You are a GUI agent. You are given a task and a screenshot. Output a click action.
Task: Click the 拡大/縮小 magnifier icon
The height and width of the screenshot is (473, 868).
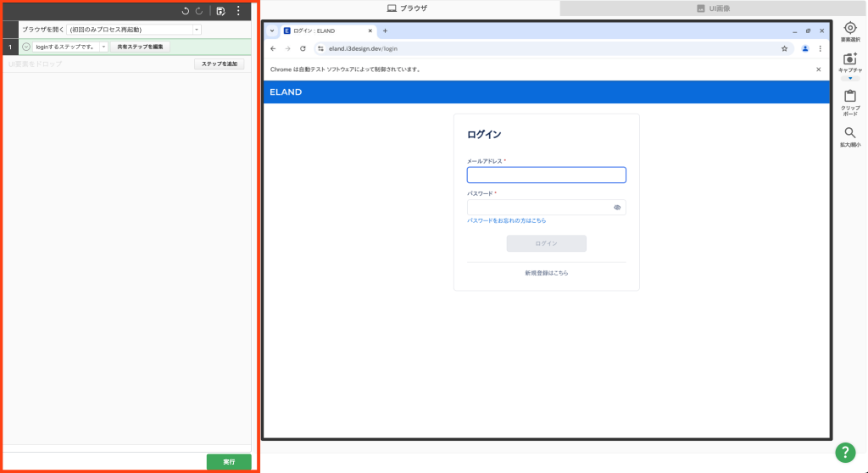[x=850, y=134]
